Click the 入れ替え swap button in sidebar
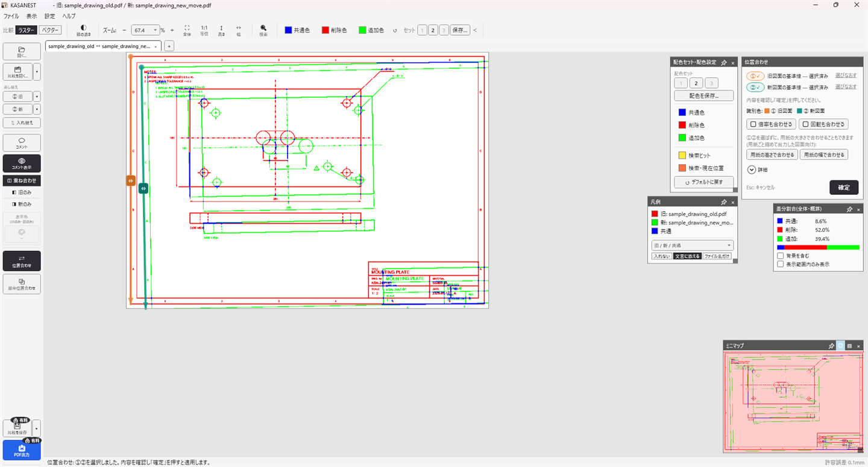The width and height of the screenshot is (868, 467). point(22,122)
